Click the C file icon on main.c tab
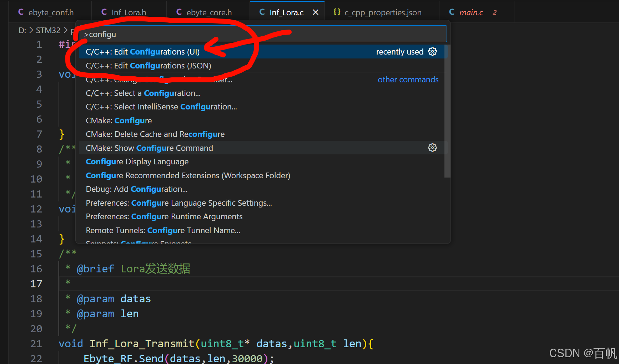This screenshot has width=619, height=364. pos(452,12)
